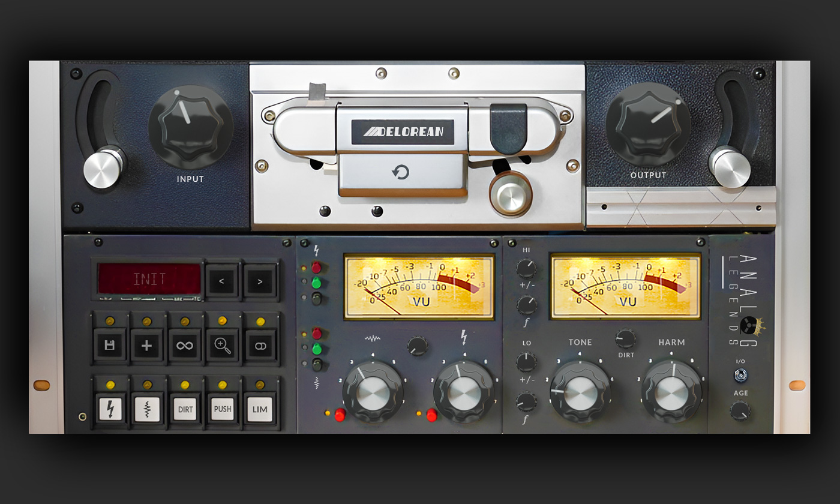Image resolution: width=840 pixels, height=504 pixels.
Task: Click the small DIRT knob
Action: point(626,339)
